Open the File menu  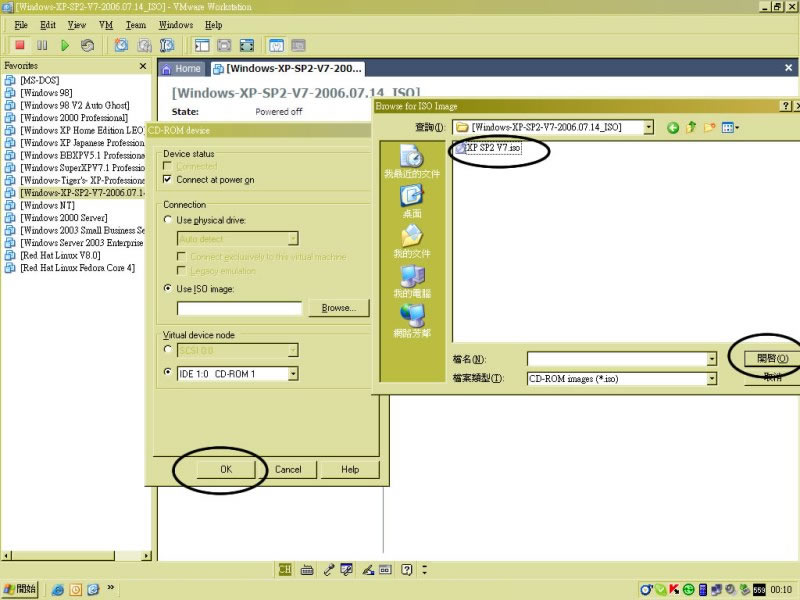[x=21, y=25]
